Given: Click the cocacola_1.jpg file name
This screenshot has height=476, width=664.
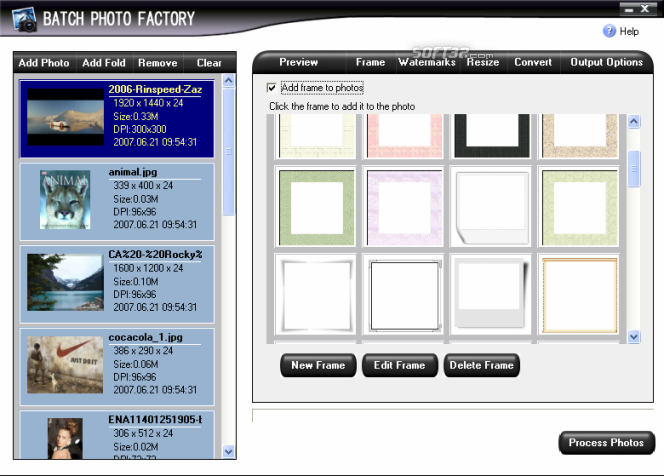Looking at the screenshot, I should point(146,338).
